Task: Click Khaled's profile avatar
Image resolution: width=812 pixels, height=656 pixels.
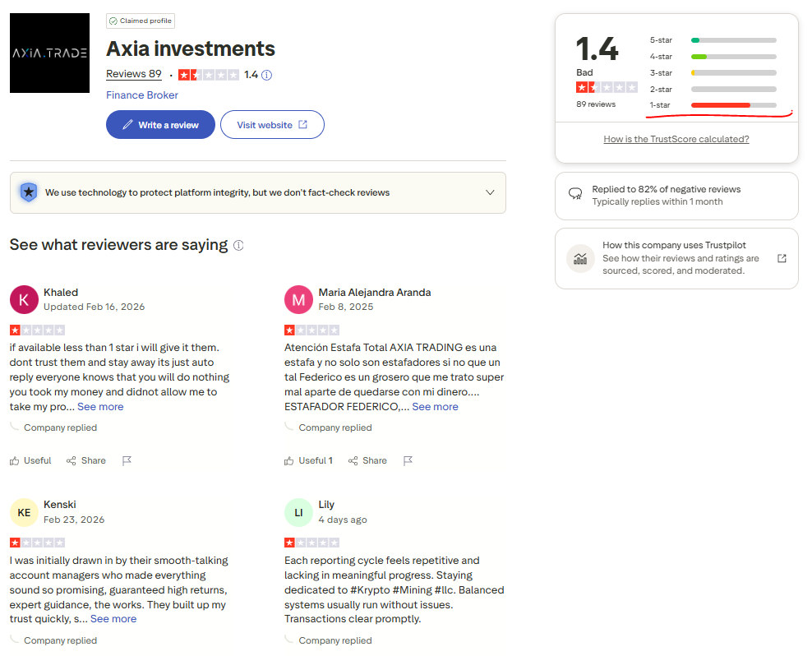Action: 24,300
